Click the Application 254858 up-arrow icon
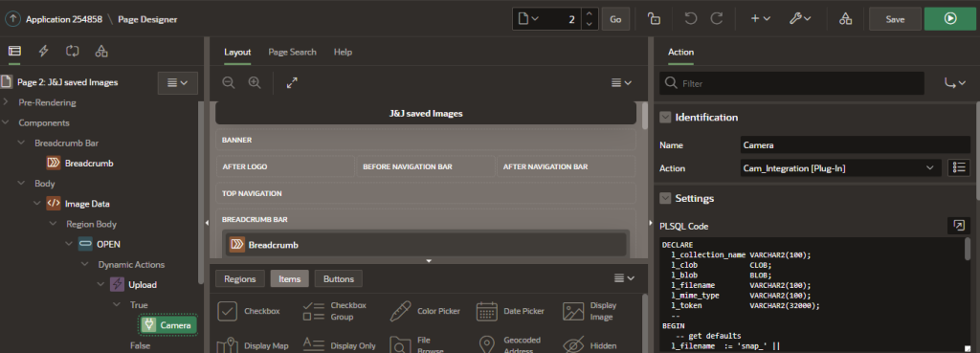 (12, 19)
